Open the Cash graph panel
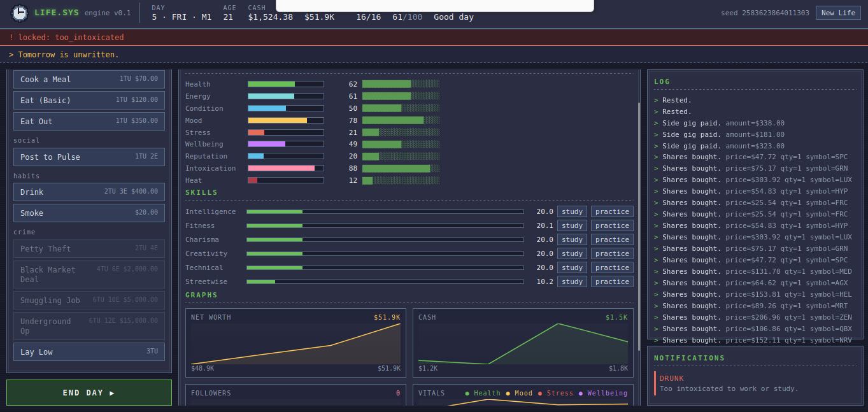Screen dimensions: 868x412 tap(523, 343)
